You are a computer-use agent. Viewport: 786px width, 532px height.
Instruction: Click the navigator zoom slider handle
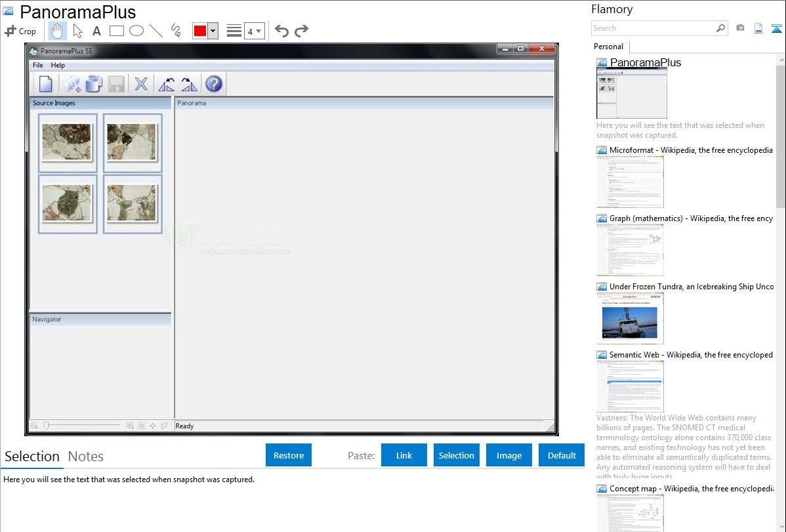[46, 426]
